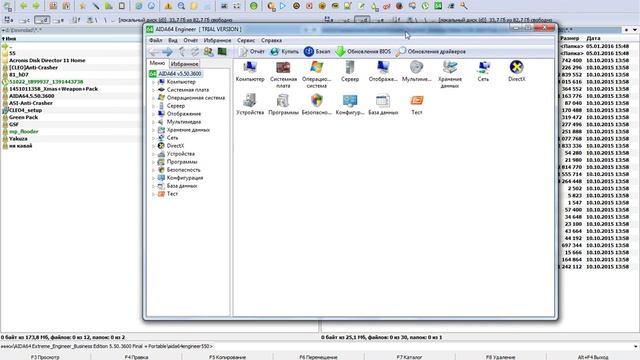Click the AIDA64 monitor graph toolbar icon
Screen dimensions: 640x360
click(222, 52)
